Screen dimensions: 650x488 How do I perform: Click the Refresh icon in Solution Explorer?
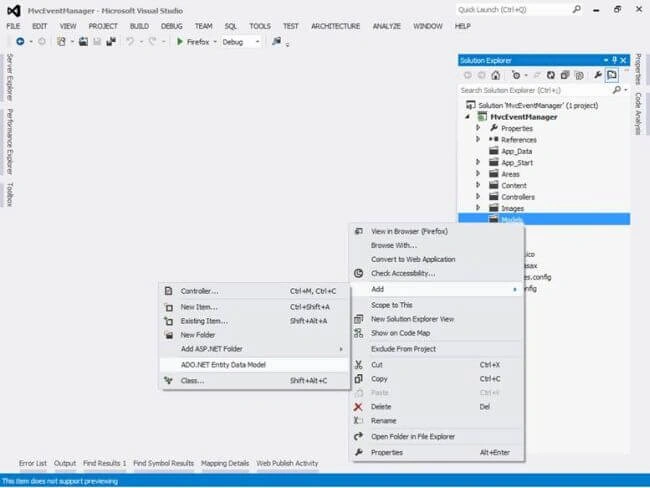pos(551,75)
